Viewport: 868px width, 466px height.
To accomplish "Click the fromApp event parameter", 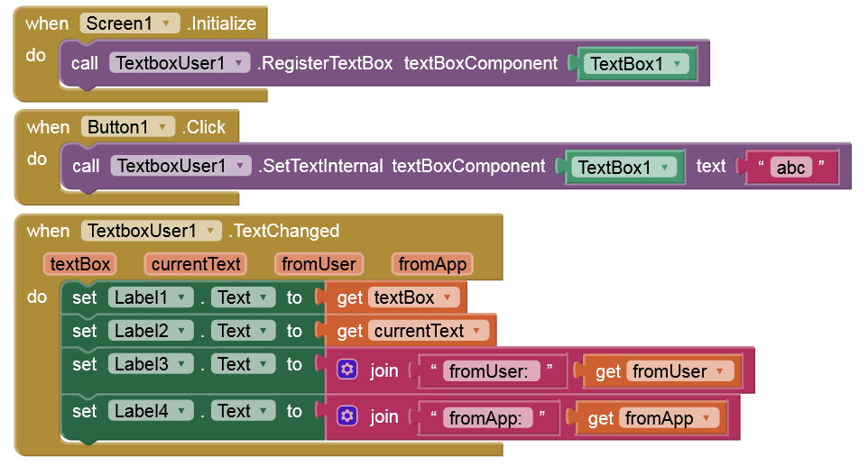I will [432, 264].
